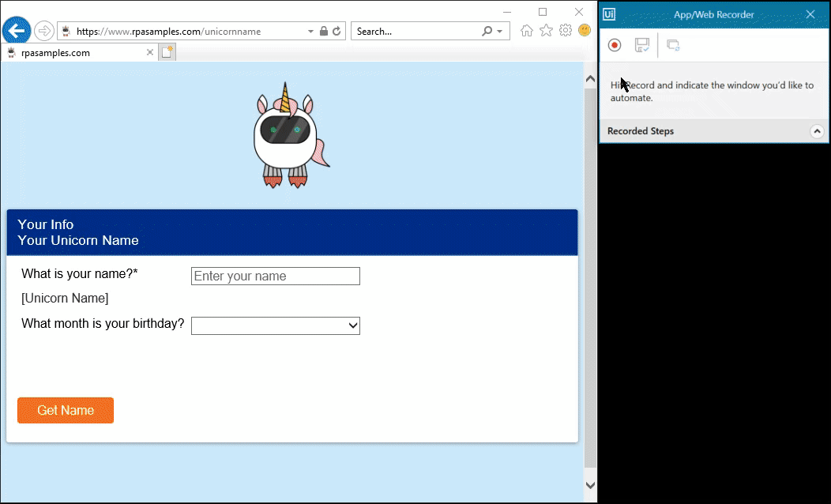The image size is (831, 504).
Task: Click the forward navigation arrow
Action: pyautogui.click(x=43, y=31)
